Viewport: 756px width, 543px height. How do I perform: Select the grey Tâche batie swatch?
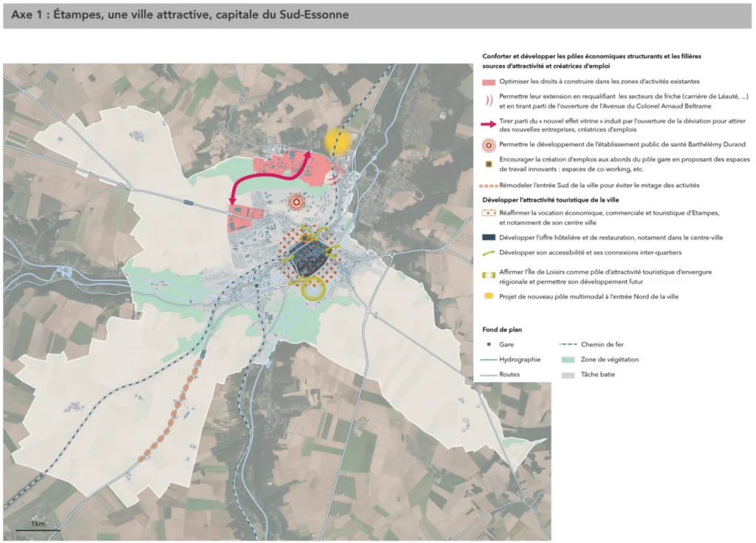pos(568,375)
